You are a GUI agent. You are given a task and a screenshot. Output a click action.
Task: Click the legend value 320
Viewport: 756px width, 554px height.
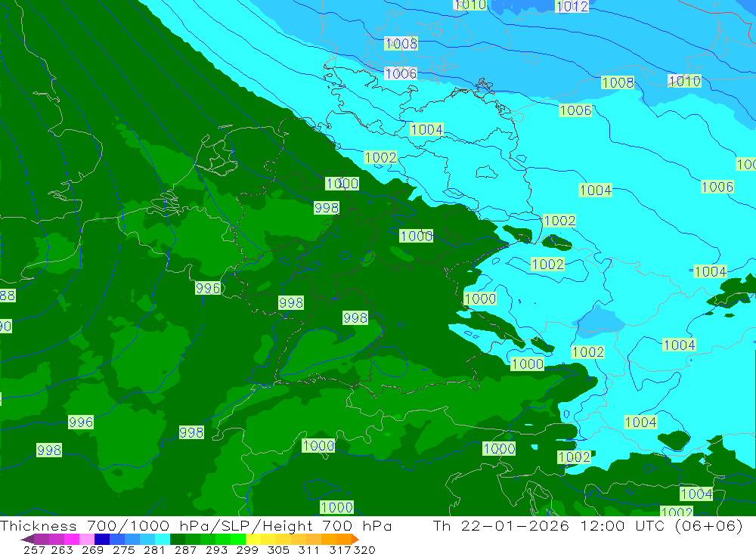pos(364,550)
